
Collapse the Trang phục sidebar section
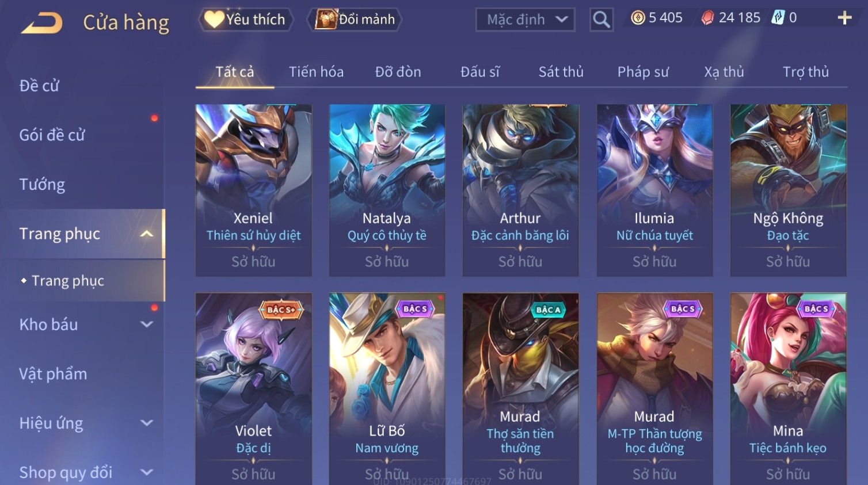[x=147, y=234]
